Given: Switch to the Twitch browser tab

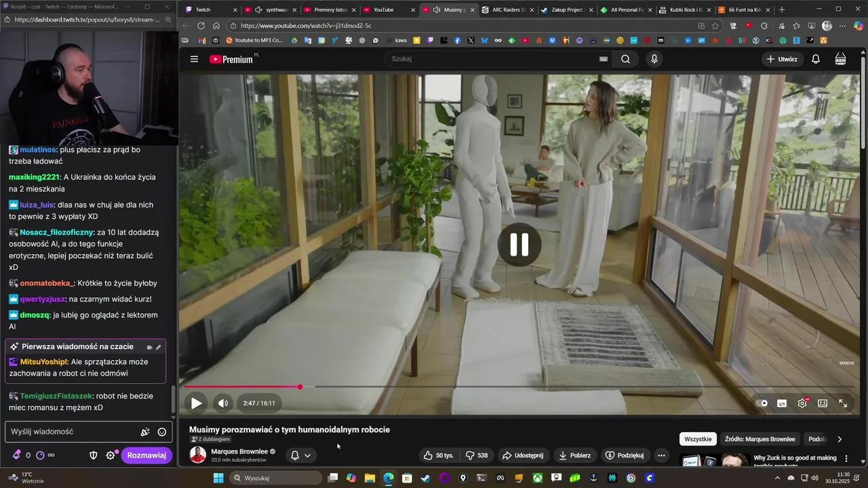Looking at the screenshot, I should point(211,9).
